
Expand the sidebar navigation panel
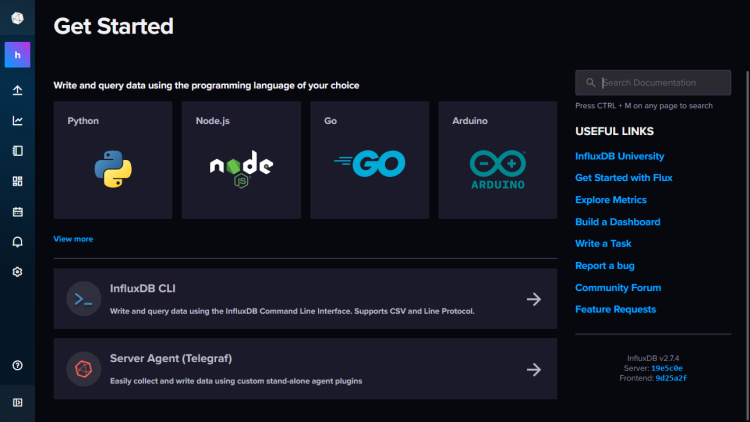17,402
